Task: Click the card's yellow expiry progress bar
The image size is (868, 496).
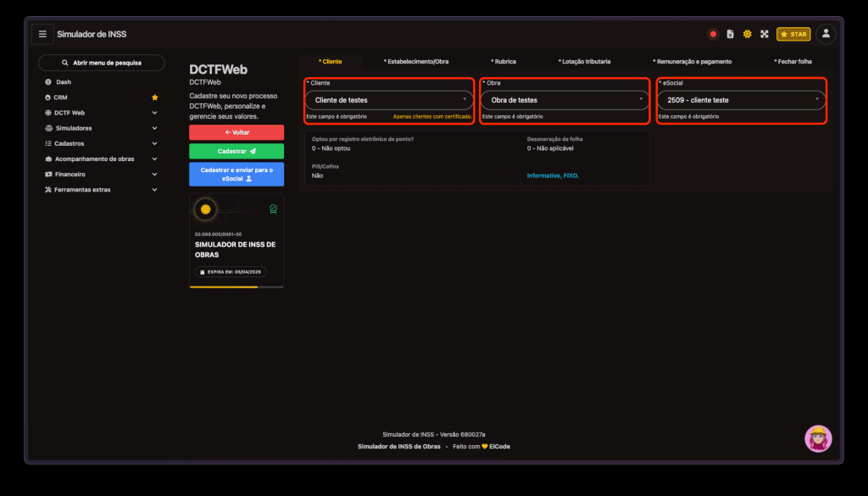Action: click(224, 287)
